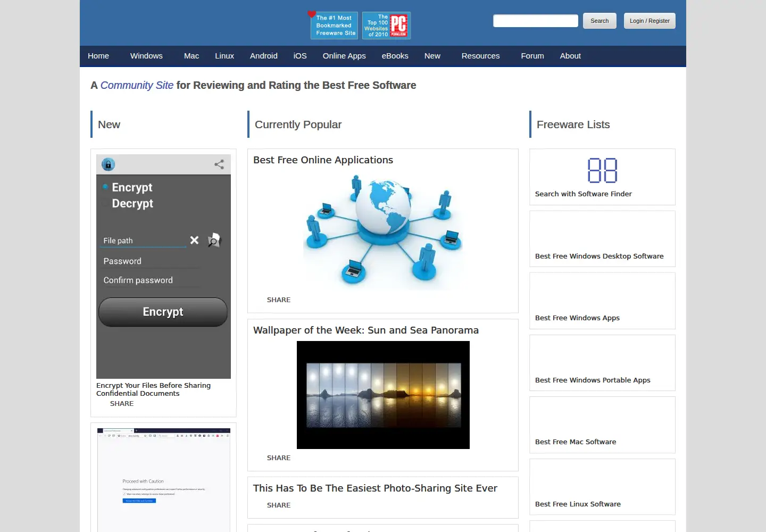Click SHARE under Photo-Sharing Site article
This screenshot has height=532, width=766.
279,505
